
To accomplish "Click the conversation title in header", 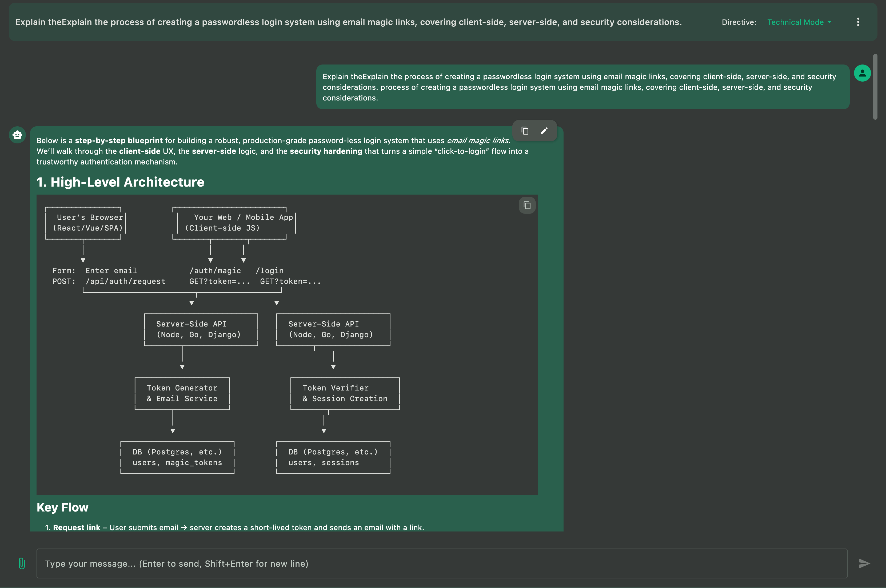I will coord(348,22).
